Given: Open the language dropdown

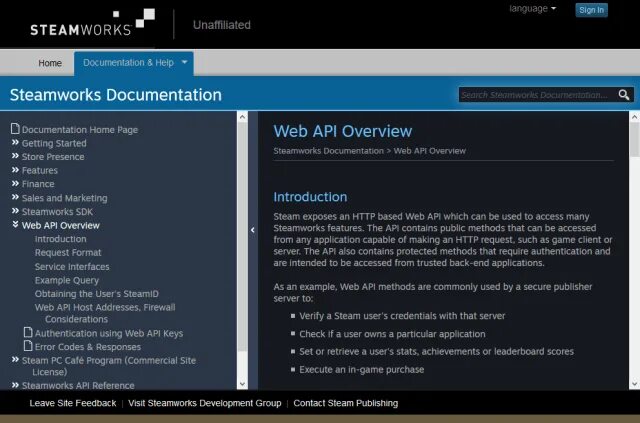Looking at the screenshot, I should tap(532, 9).
